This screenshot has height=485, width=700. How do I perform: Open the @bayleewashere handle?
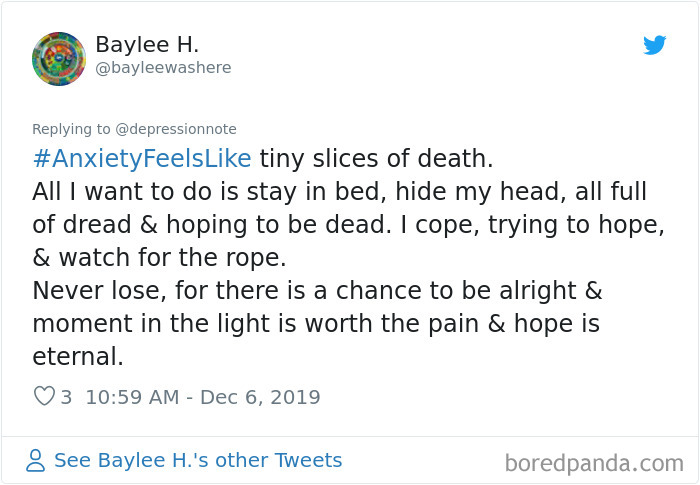[163, 68]
